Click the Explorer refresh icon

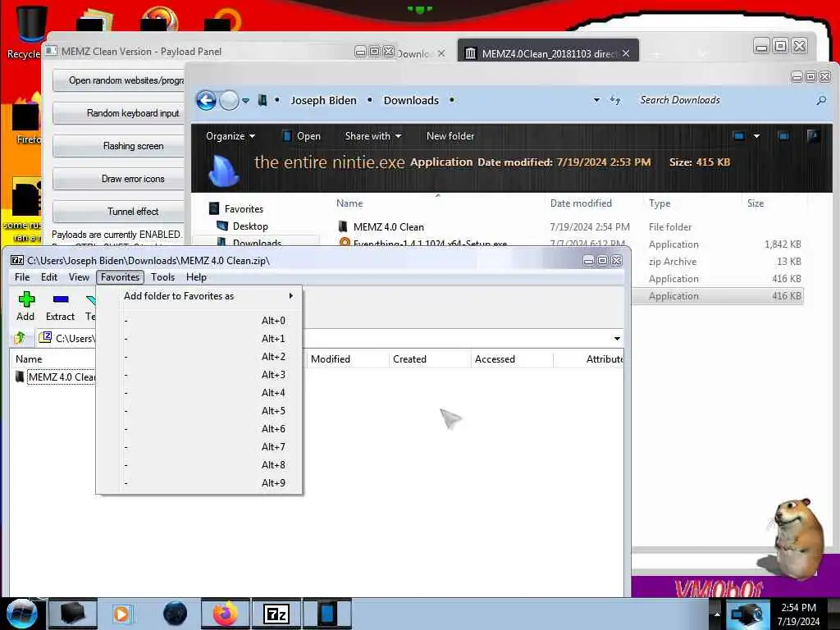click(x=615, y=100)
